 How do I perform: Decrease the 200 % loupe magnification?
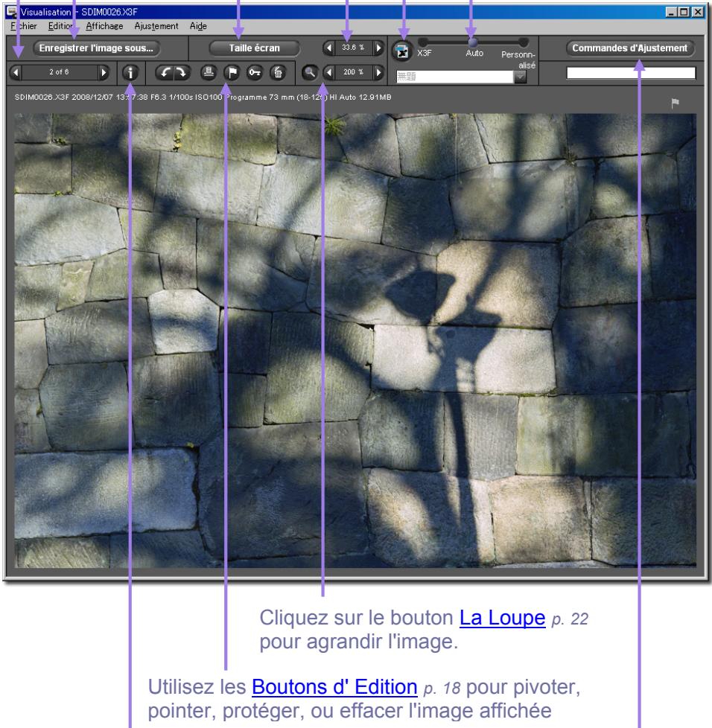pos(329,72)
